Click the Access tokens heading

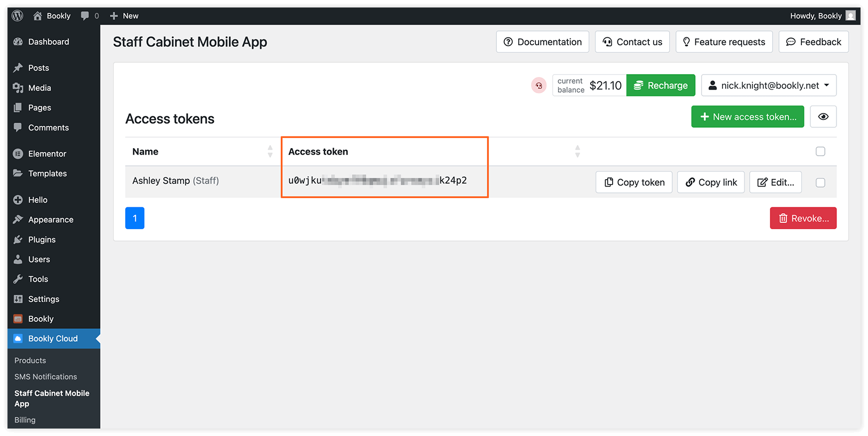(170, 119)
